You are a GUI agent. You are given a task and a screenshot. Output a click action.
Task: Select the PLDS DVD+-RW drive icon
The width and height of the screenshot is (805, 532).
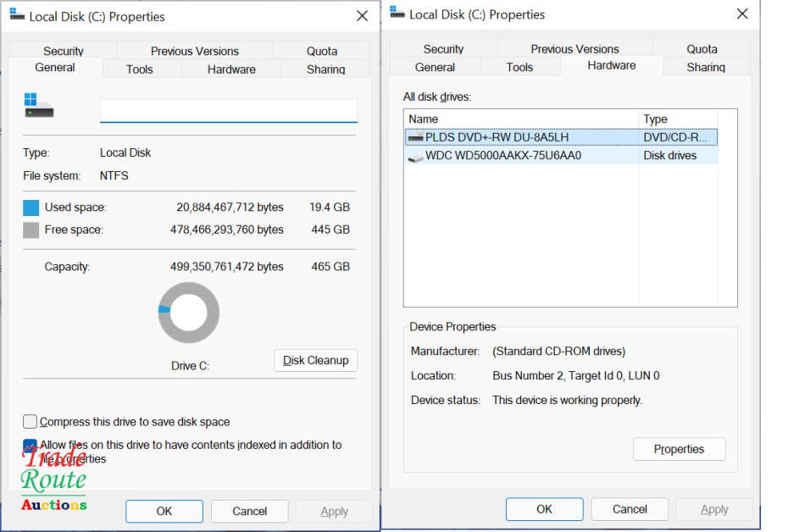coord(415,137)
